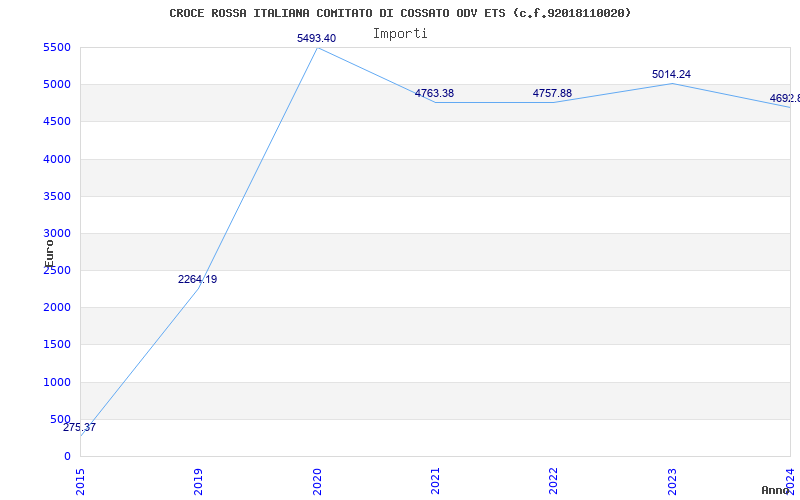Select data label 4757.88
The image size is (800, 500).
point(552,93)
